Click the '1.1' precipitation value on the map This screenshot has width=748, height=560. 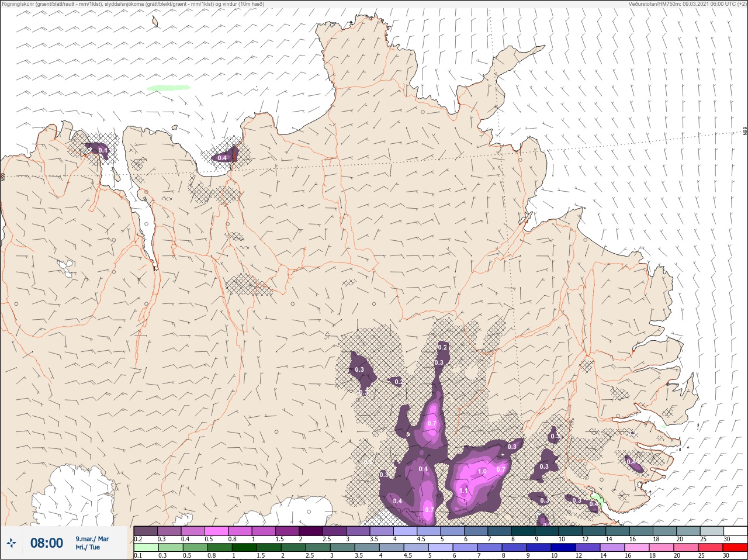[x=464, y=490]
